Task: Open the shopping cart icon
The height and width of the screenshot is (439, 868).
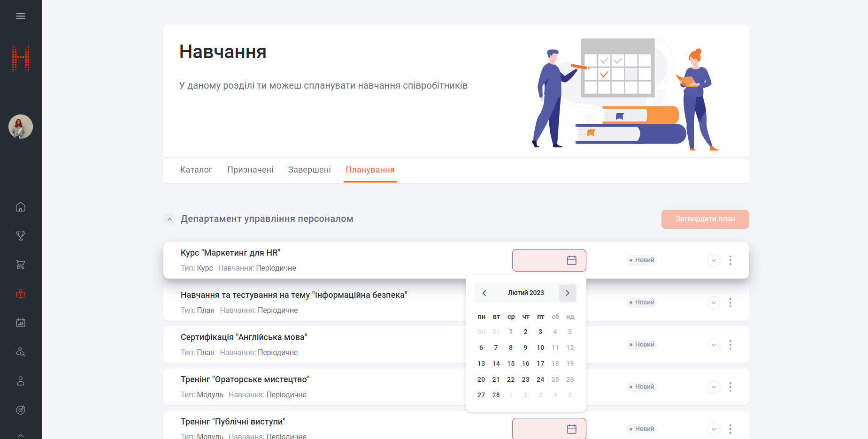Action: tap(21, 265)
